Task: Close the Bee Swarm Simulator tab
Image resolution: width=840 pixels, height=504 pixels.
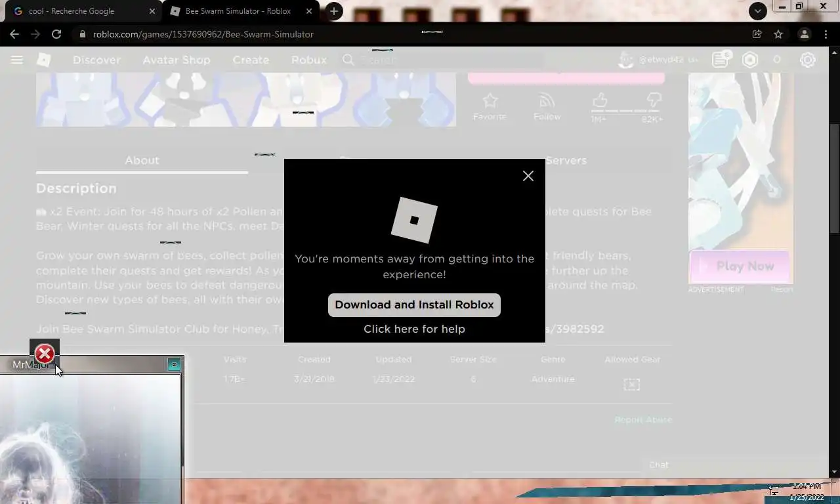Action: pos(309,11)
